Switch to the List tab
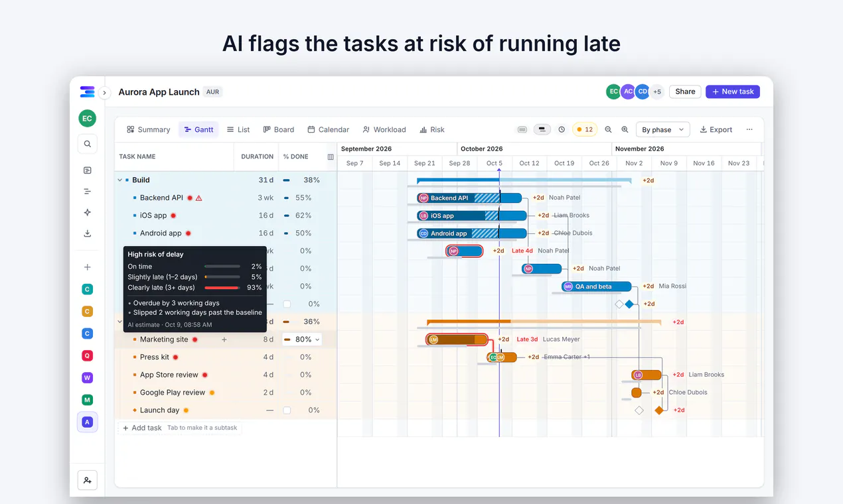This screenshot has height=504, width=843. click(238, 130)
